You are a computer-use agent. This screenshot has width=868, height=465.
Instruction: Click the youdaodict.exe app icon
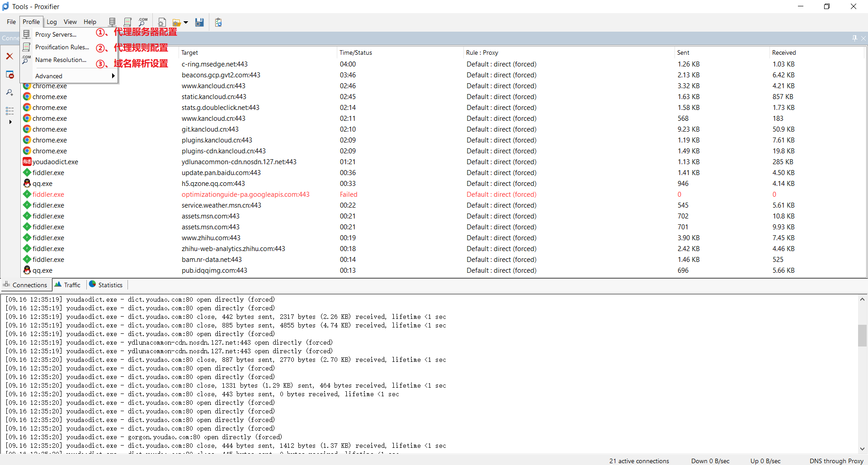[x=27, y=161]
